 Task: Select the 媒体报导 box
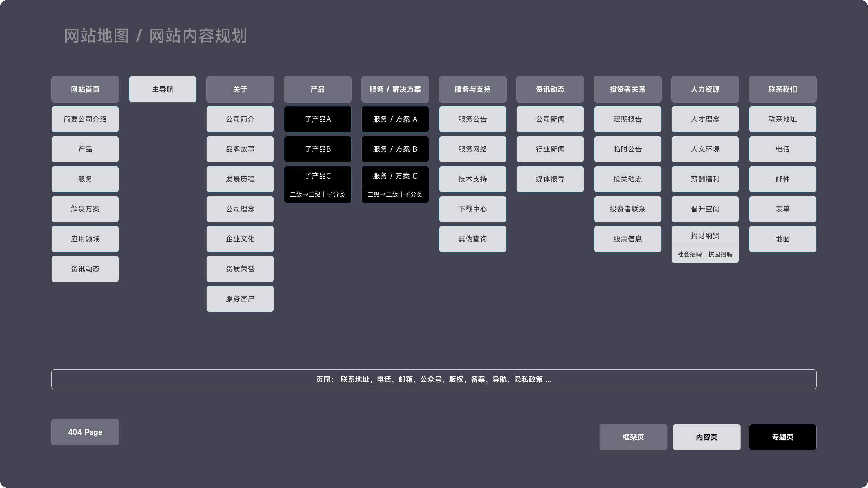click(x=550, y=179)
